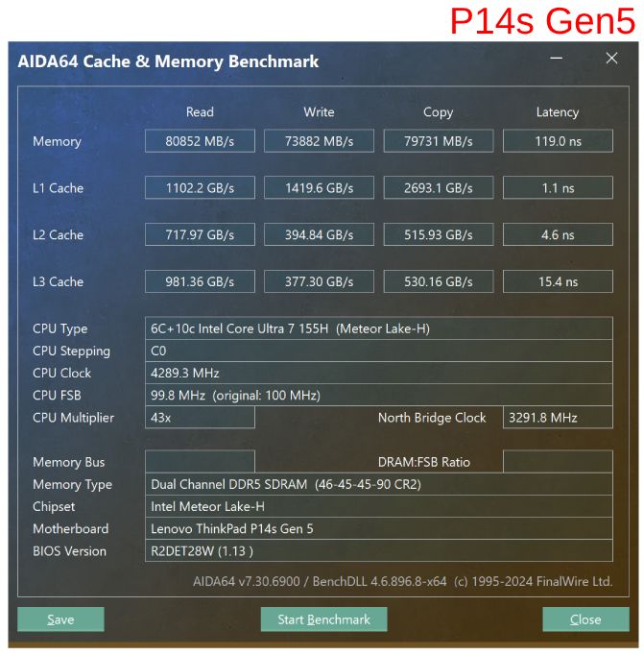Click the L2 Cache row label

(58, 234)
